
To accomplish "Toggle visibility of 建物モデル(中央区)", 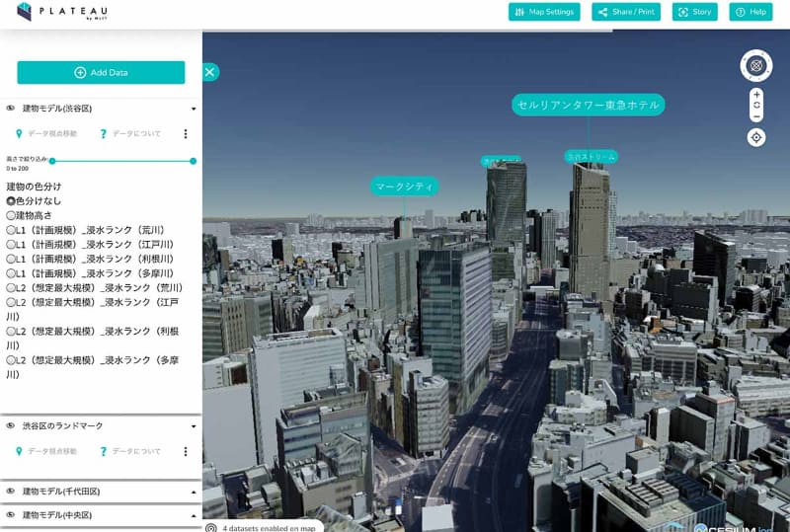I will pyautogui.click(x=10, y=515).
